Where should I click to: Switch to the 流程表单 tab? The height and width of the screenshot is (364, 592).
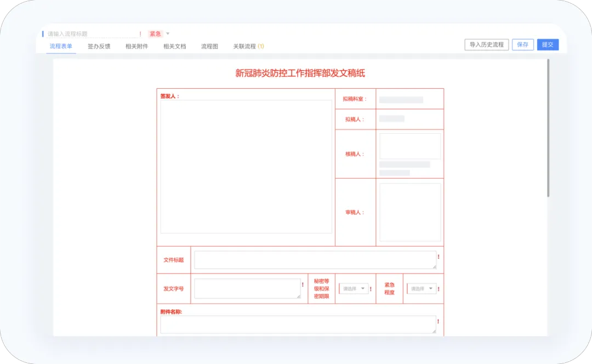point(61,47)
